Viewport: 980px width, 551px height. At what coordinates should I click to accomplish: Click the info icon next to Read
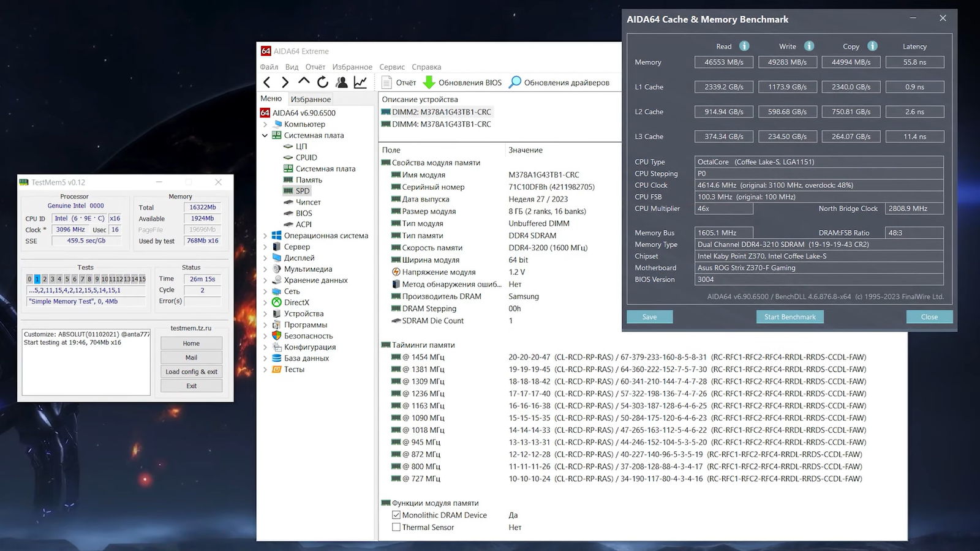[x=744, y=46]
